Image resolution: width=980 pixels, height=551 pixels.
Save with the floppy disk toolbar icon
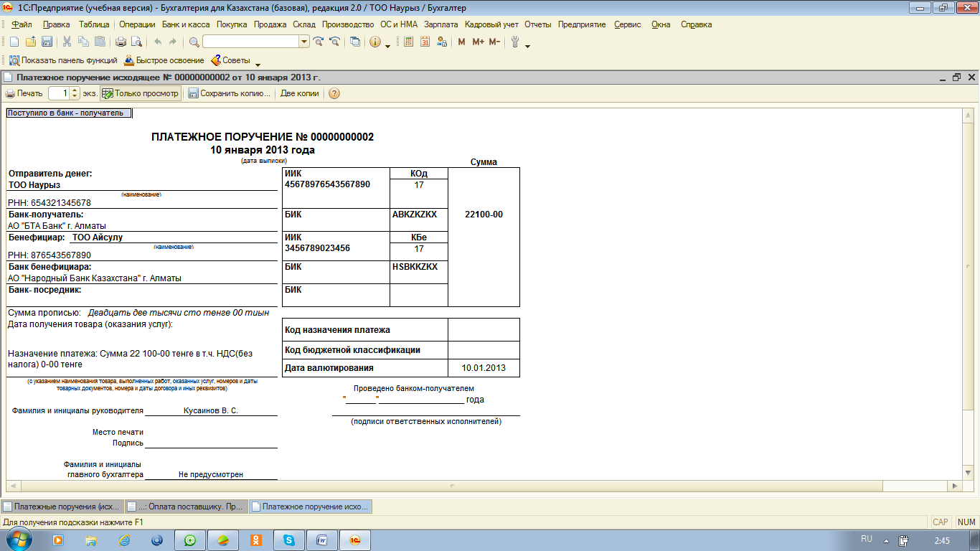click(x=47, y=42)
